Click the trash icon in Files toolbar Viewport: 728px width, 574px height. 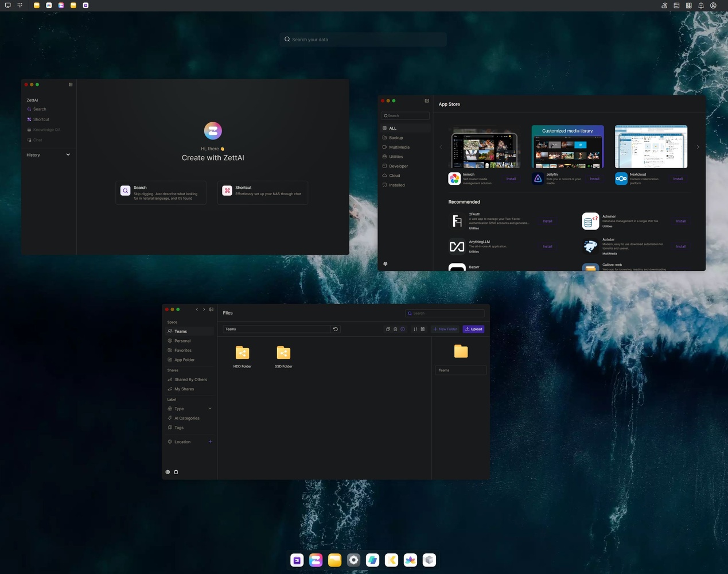395,329
